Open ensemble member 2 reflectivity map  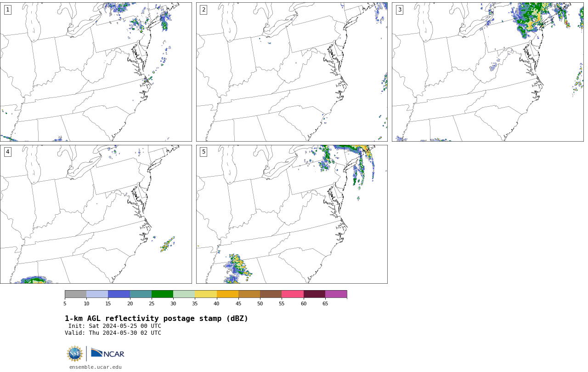point(292,72)
